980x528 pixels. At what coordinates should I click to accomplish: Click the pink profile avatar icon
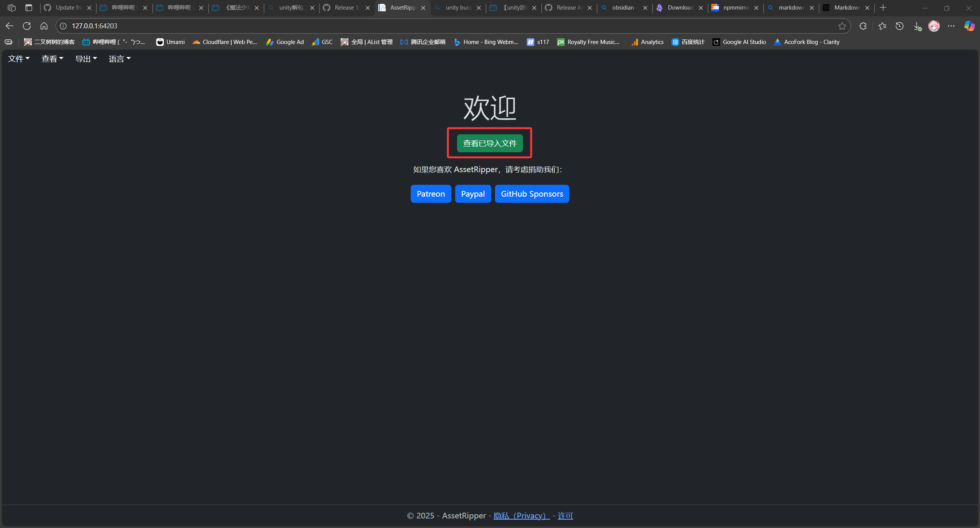(x=934, y=26)
